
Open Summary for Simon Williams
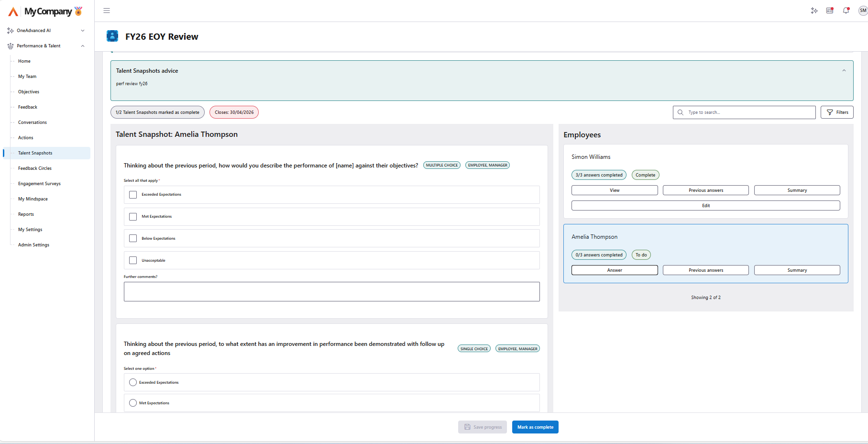(x=797, y=190)
